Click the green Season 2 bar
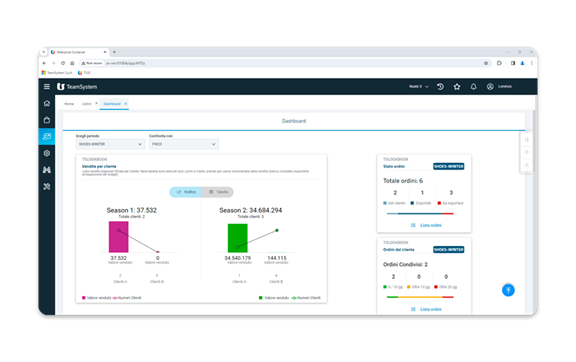 (238, 238)
